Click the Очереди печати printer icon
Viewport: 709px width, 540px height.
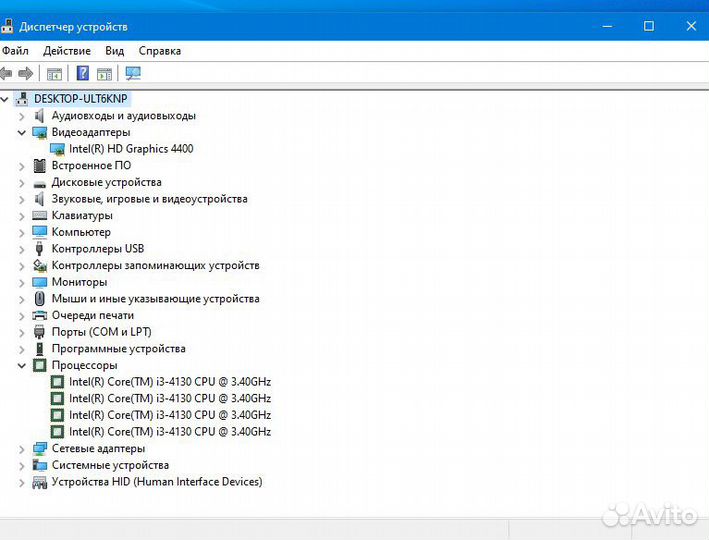coord(40,315)
